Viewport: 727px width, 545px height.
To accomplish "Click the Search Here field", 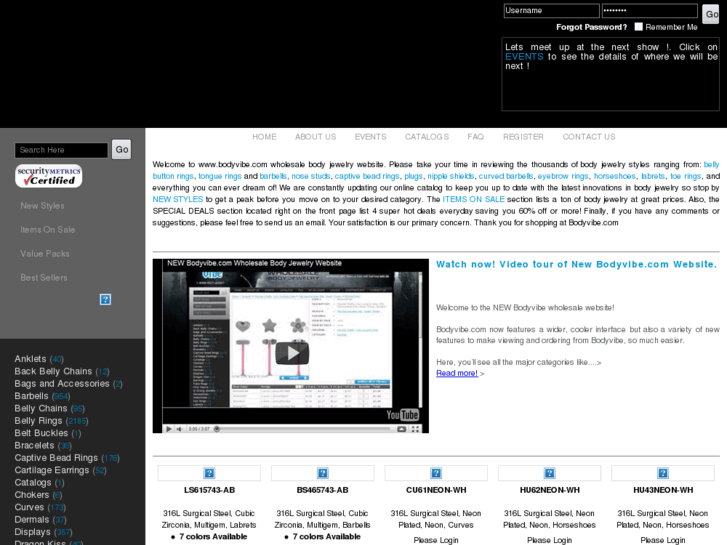I will click(x=61, y=150).
